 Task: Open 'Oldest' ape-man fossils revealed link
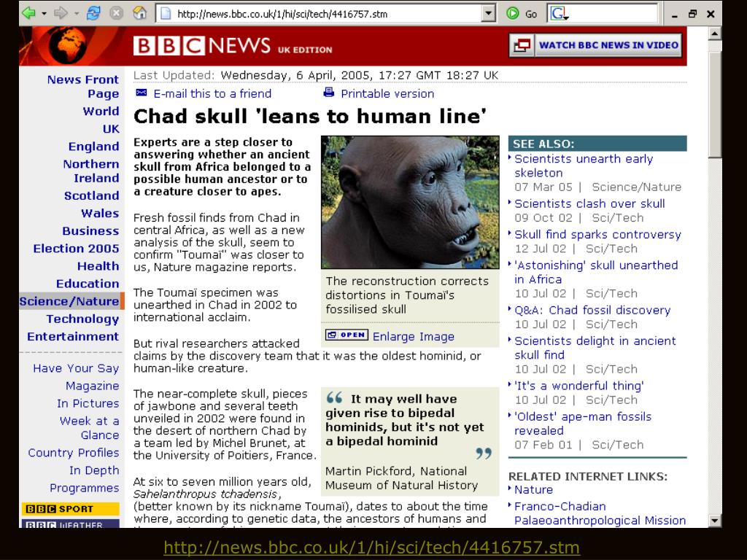pos(583,424)
